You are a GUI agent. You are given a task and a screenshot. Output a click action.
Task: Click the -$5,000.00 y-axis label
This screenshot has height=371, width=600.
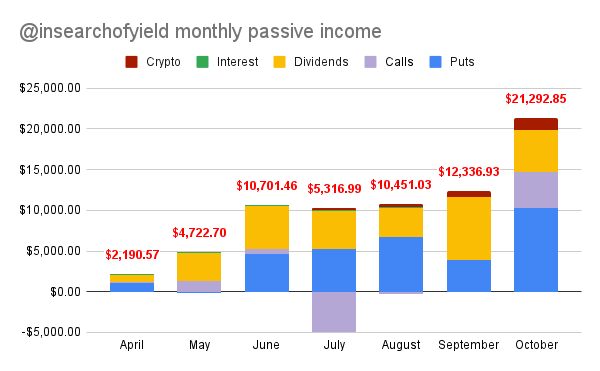[x=51, y=332]
